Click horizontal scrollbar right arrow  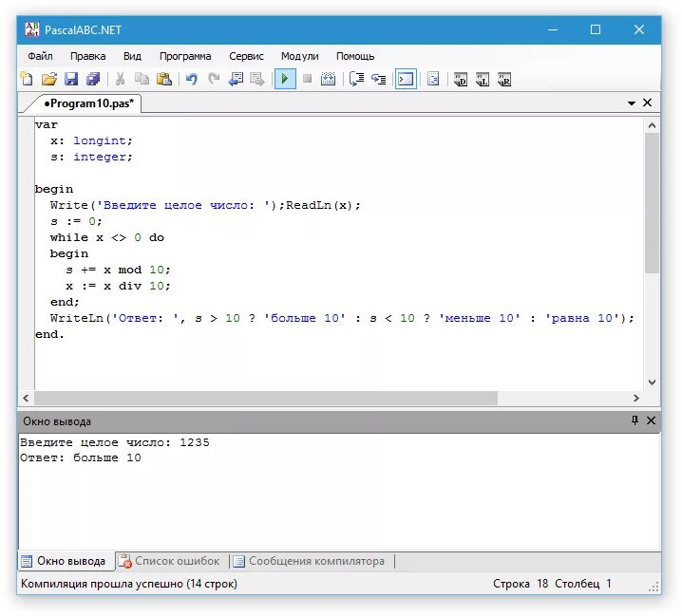click(x=635, y=398)
